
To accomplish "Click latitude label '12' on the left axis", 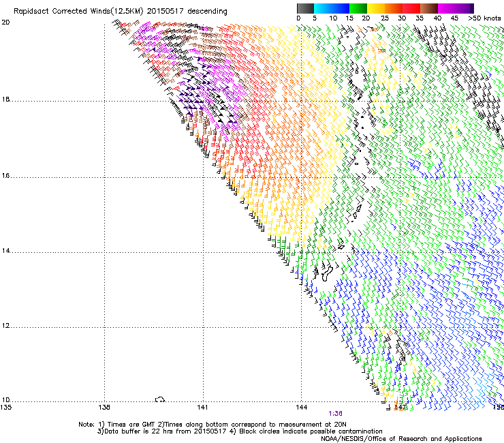I will (x=5, y=326).
